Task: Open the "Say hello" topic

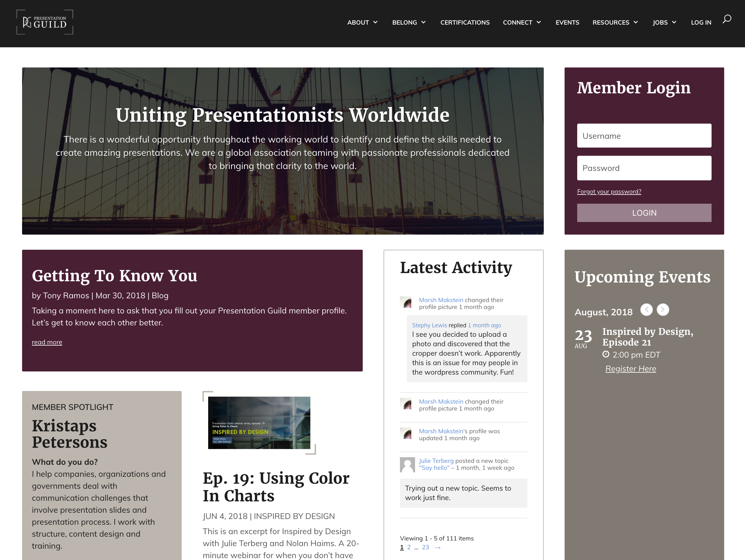Action: (x=434, y=468)
